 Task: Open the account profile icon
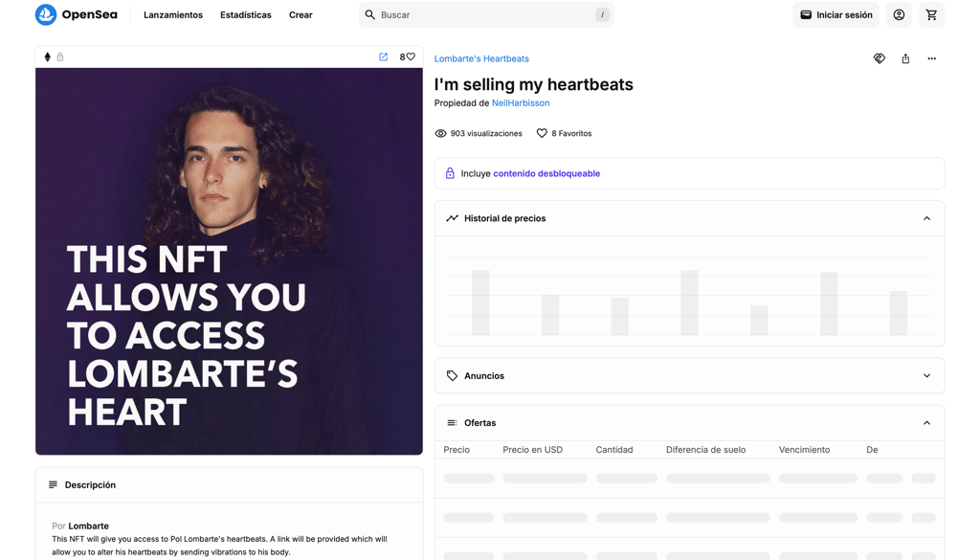(899, 15)
